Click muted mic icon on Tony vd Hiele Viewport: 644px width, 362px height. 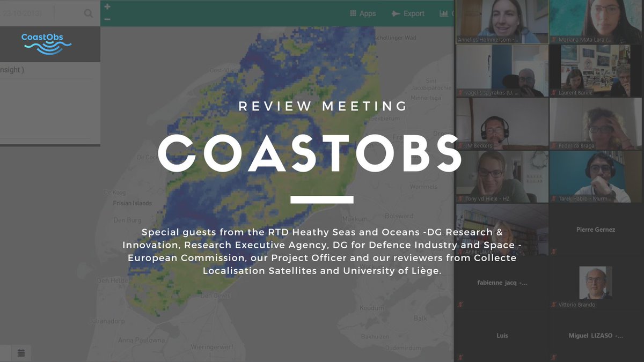[x=460, y=198]
